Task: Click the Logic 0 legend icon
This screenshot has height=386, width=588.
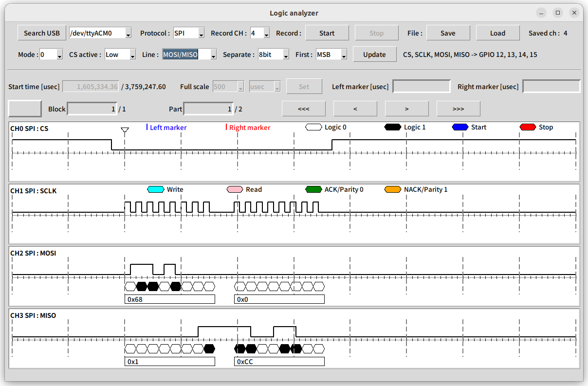Action: click(x=313, y=127)
